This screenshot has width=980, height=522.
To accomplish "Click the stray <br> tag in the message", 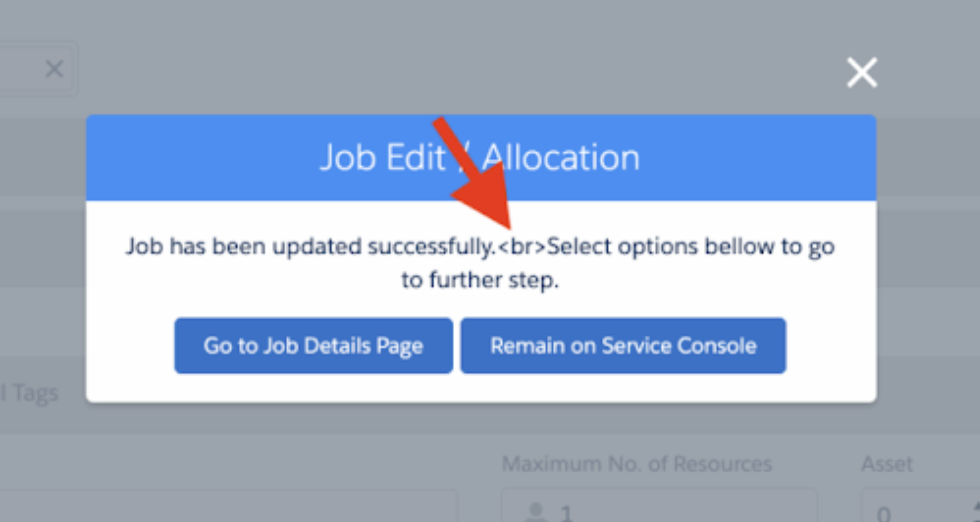I will pyautogui.click(x=522, y=247).
